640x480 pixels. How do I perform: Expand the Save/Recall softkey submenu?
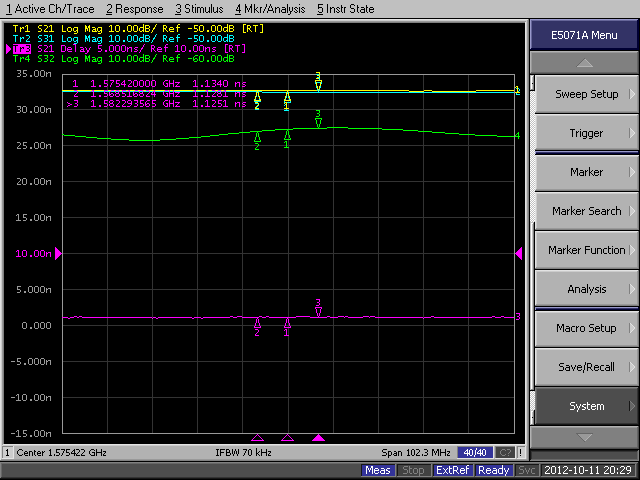click(586, 367)
